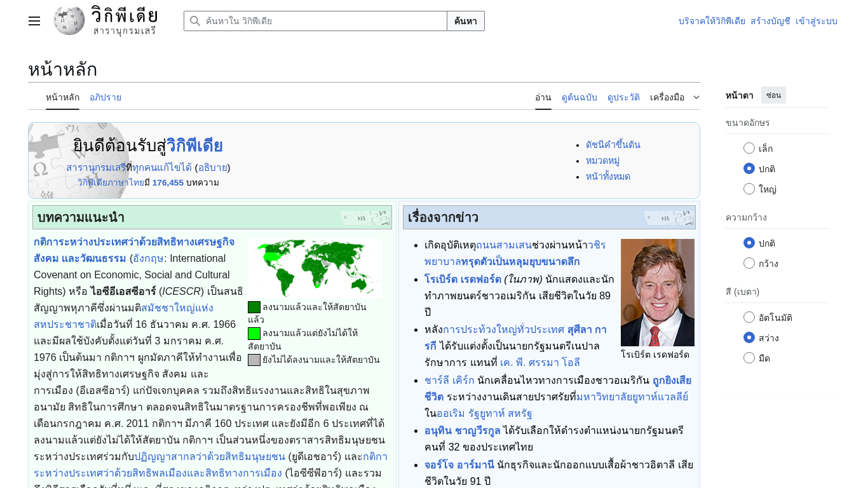
Task: Select the อัตโนมัติ color option
Action: 749,317
